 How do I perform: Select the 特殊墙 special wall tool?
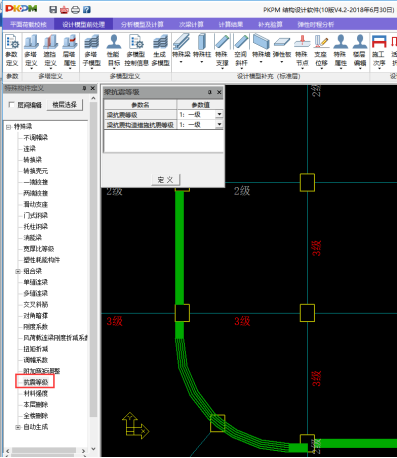tap(261, 45)
